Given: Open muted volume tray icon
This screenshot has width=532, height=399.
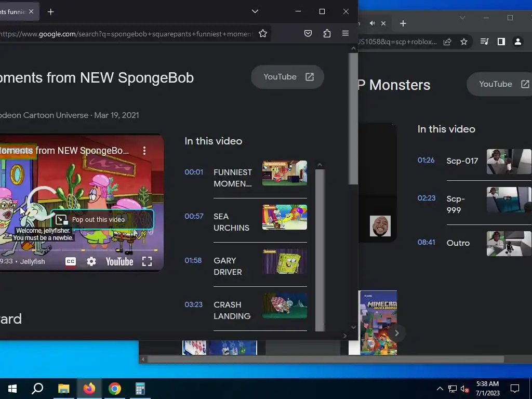Looking at the screenshot, I should 465,389.
